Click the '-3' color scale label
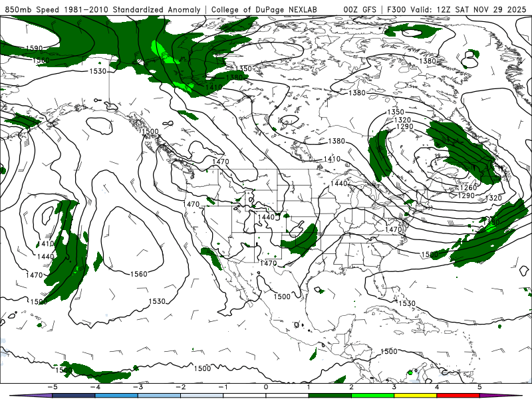 tap(138, 387)
